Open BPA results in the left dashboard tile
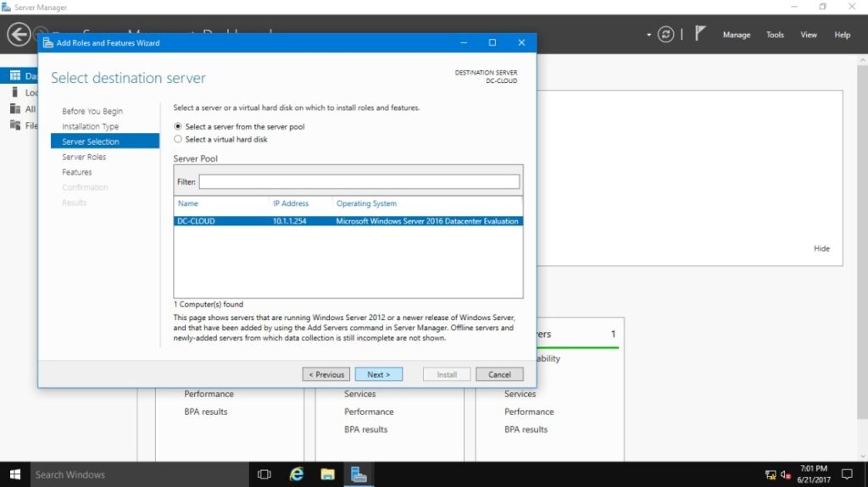This screenshot has width=868, height=487. pyautogui.click(x=205, y=412)
